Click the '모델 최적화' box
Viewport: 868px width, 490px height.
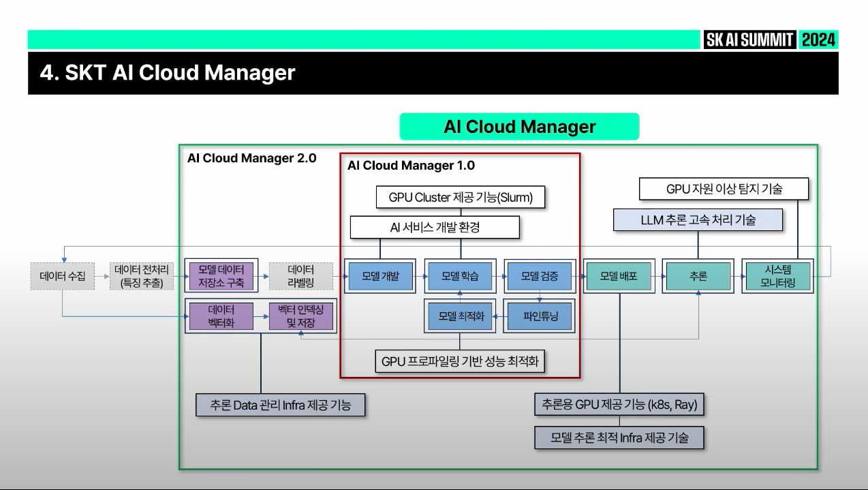460,316
